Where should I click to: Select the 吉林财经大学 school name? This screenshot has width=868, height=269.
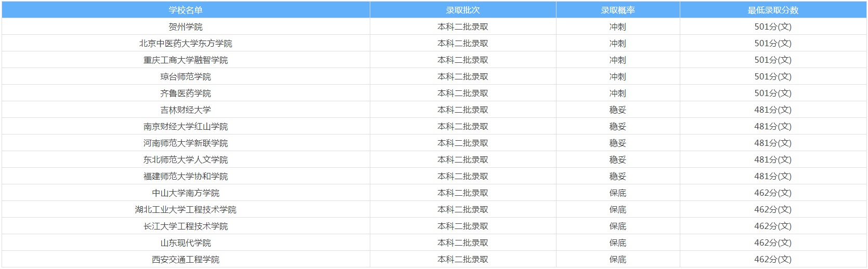click(186, 110)
